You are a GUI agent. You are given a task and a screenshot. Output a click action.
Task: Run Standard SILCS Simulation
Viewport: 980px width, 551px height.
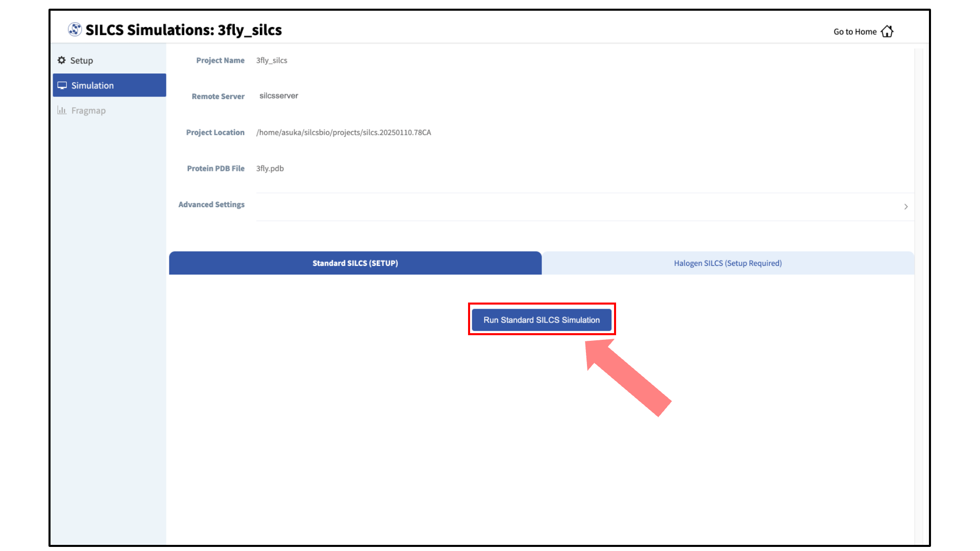click(542, 320)
